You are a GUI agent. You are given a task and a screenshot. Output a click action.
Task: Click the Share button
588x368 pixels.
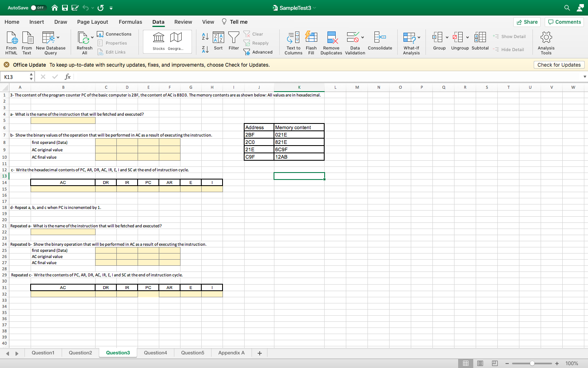pos(527,22)
